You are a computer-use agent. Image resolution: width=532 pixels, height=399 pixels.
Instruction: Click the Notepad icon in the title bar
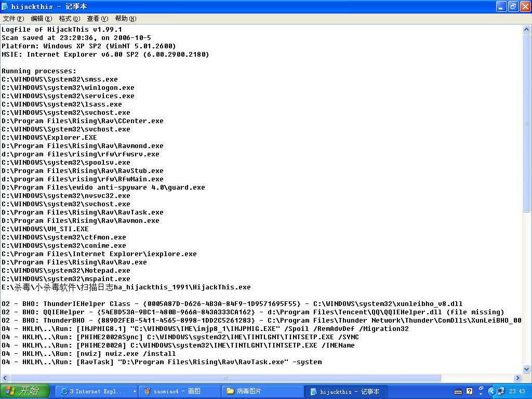(x=5, y=6)
